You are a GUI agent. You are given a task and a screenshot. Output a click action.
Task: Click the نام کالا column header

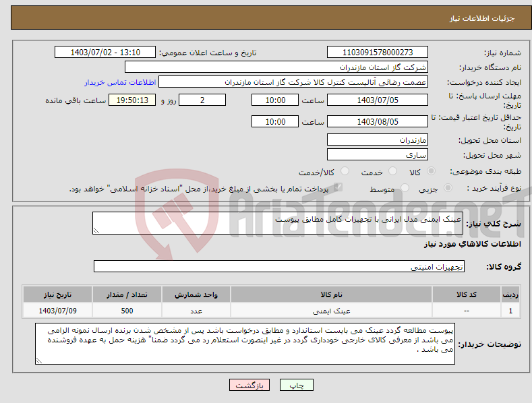click(x=331, y=294)
